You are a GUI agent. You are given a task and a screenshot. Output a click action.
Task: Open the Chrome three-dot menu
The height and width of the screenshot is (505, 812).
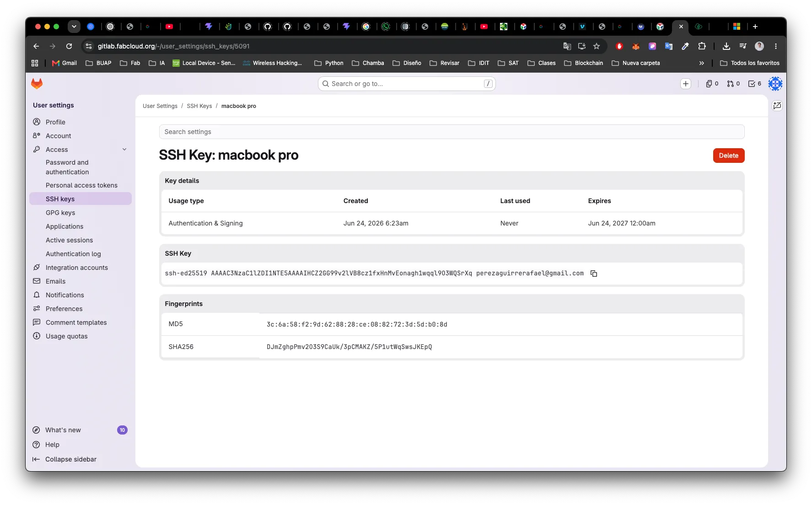[x=775, y=46]
